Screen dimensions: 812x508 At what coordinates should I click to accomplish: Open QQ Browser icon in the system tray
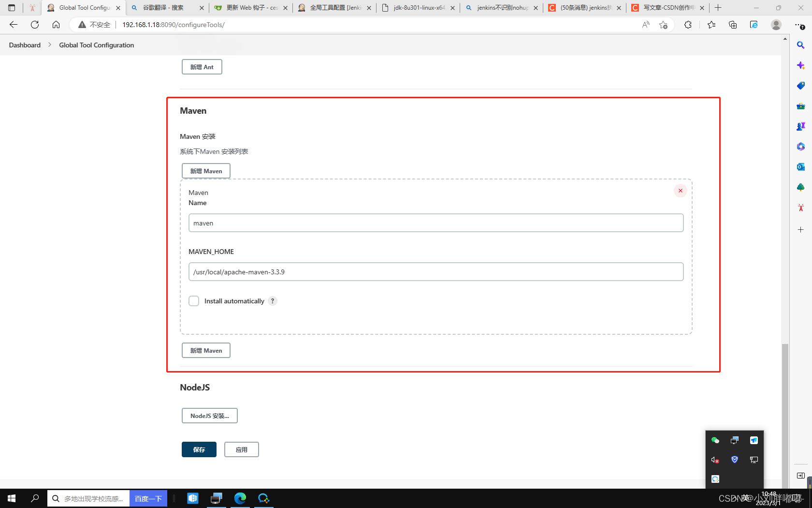pos(715,478)
